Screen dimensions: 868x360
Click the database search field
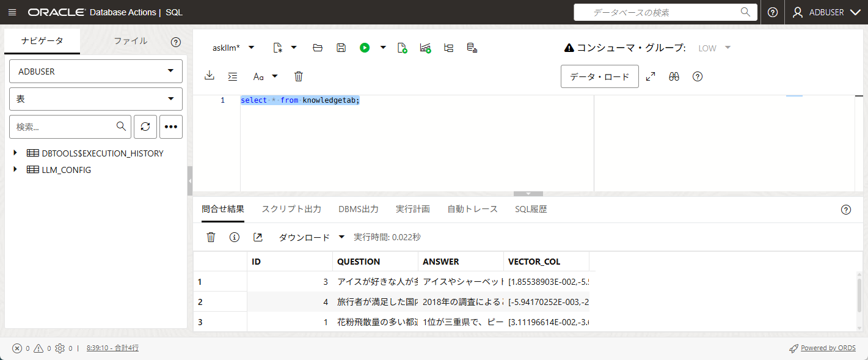coord(665,12)
